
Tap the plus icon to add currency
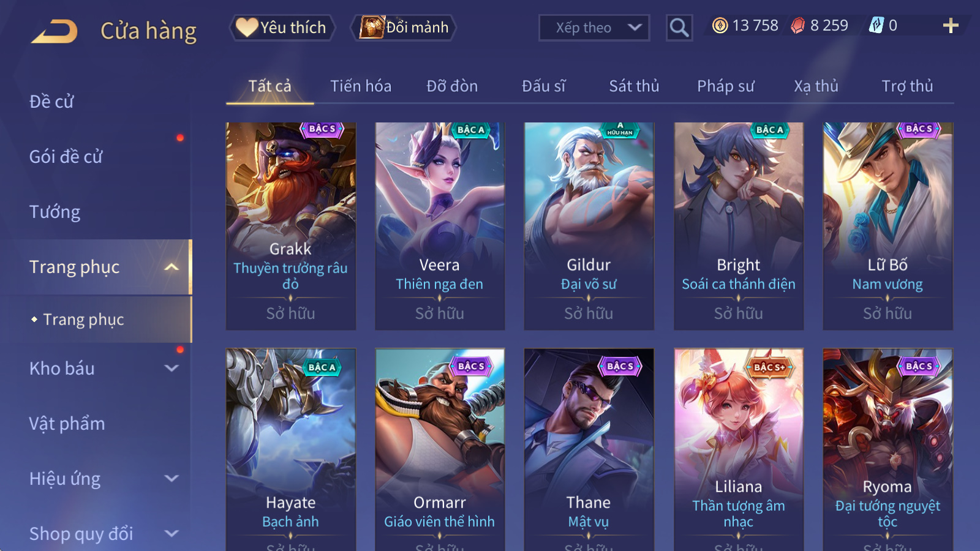pos(950,26)
